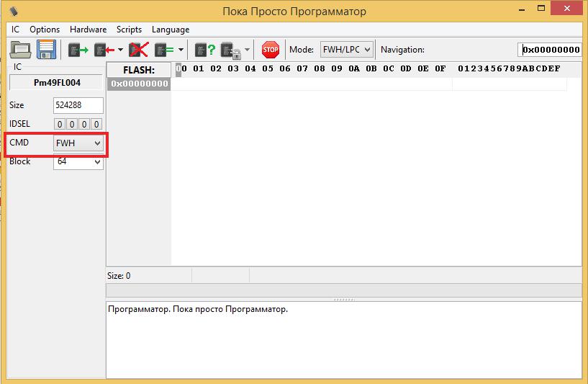Screen dimensions: 588x384
Task: Write the chip with the red arrow icon
Action: coord(104,50)
